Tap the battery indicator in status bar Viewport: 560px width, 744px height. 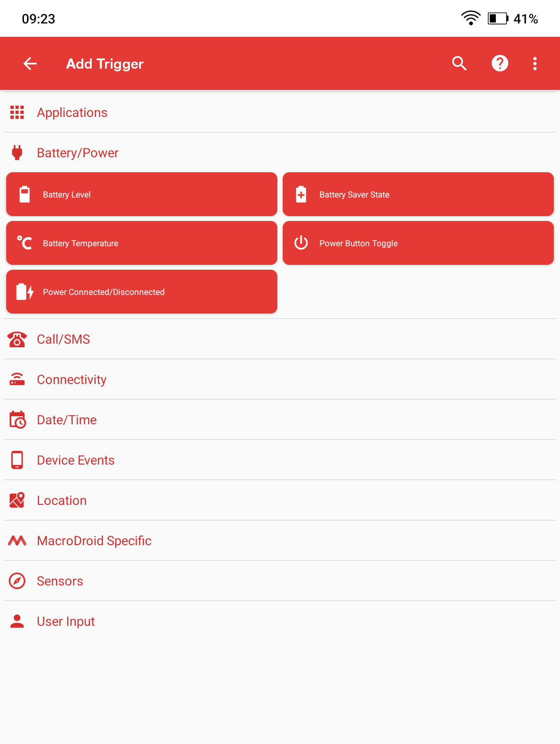tap(498, 19)
